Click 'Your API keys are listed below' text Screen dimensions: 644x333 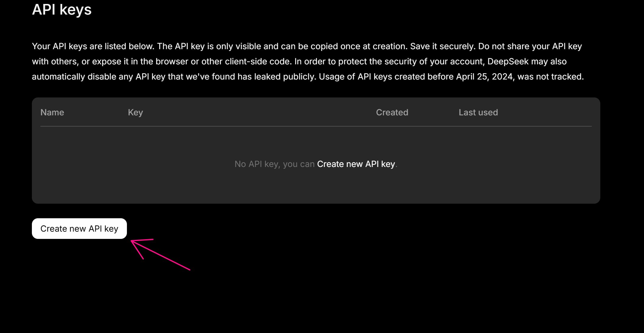[x=93, y=46]
